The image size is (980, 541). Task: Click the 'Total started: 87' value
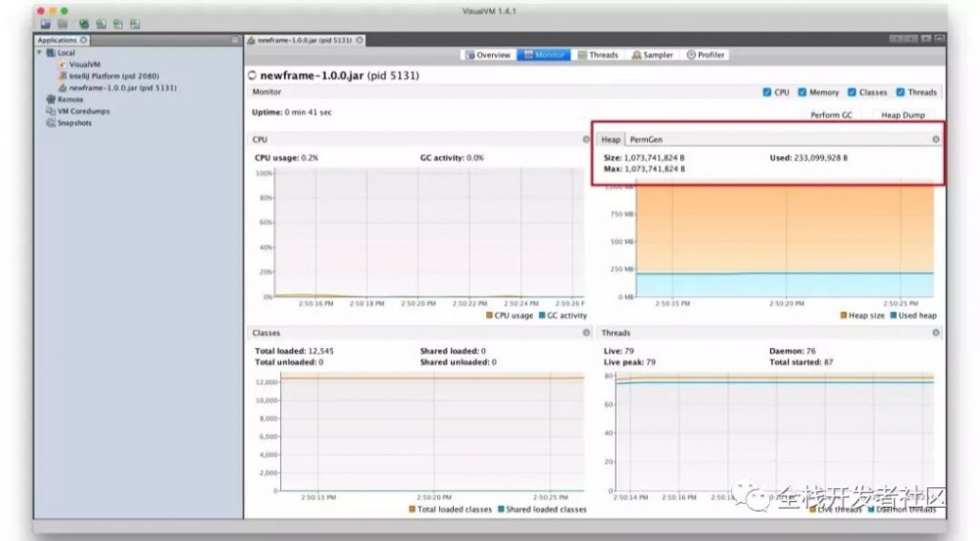click(x=801, y=363)
